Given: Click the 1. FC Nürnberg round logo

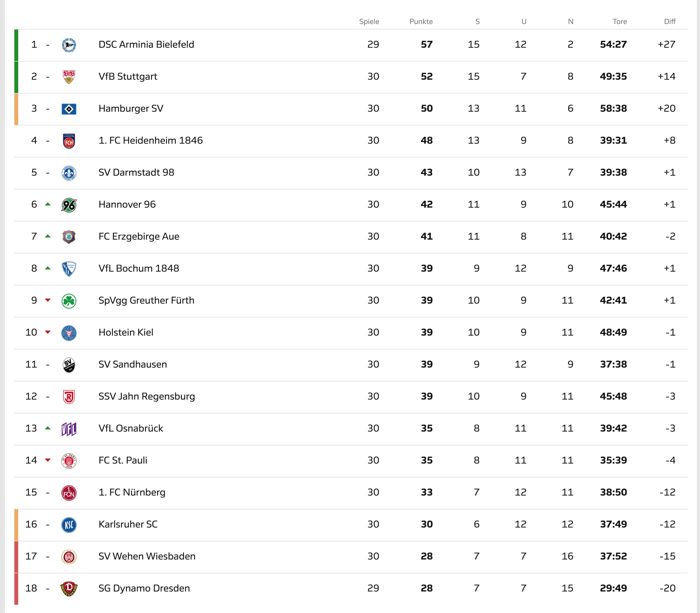Looking at the screenshot, I should tap(69, 493).
